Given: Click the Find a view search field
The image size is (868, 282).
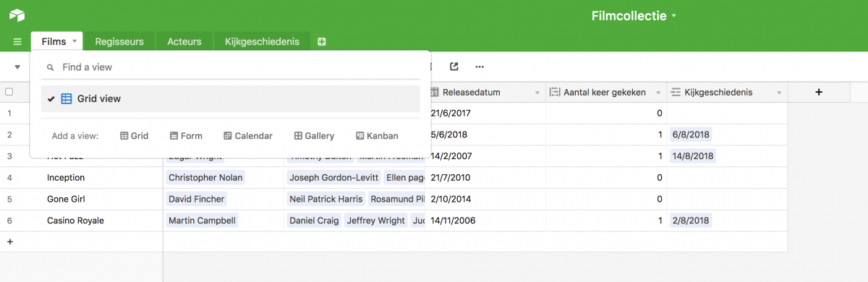Looking at the screenshot, I should click(230, 67).
